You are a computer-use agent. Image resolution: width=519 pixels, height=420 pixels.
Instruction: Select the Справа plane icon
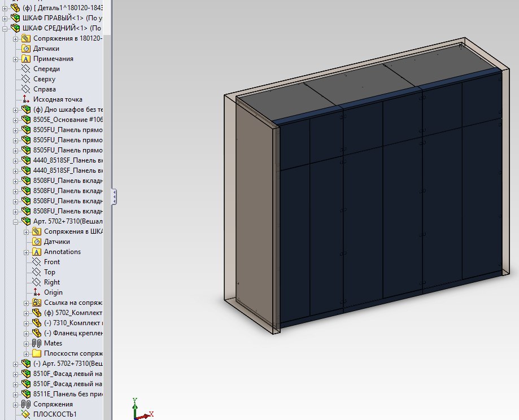[x=26, y=89]
